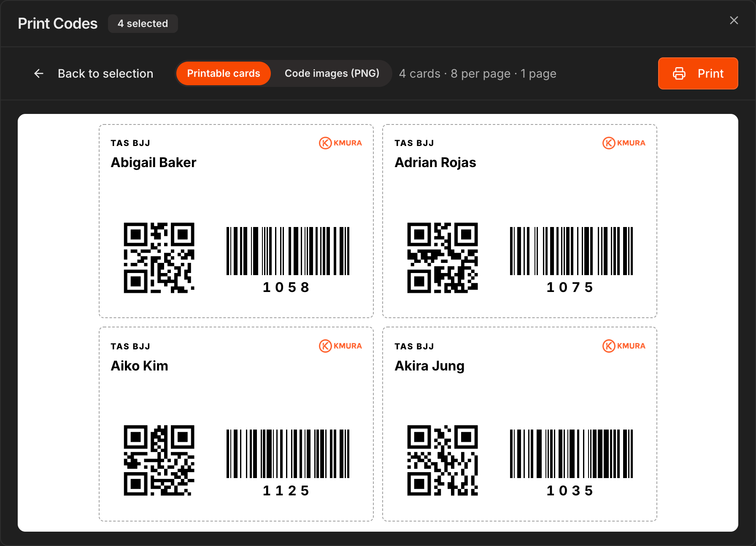The width and height of the screenshot is (756, 546).
Task: Click the cards per page summary text
Action: pyautogui.click(x=478, y=74)
